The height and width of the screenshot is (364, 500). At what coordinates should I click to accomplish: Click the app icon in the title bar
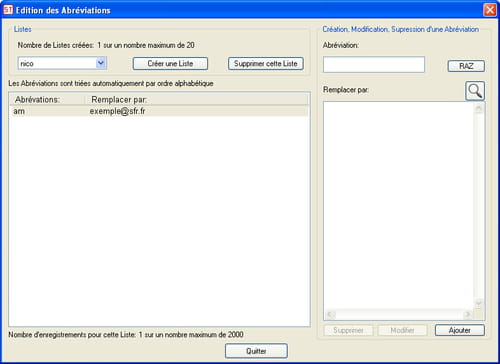click(x=8, y=10)
